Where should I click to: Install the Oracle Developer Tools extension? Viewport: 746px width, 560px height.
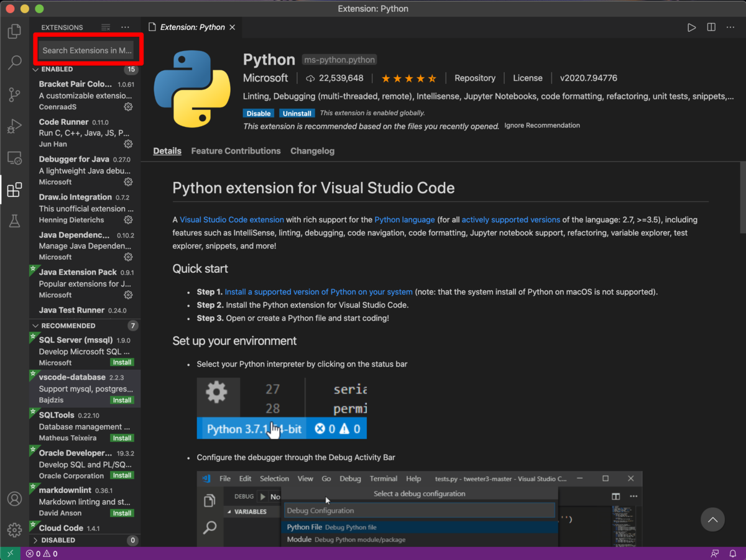[122, 475]
